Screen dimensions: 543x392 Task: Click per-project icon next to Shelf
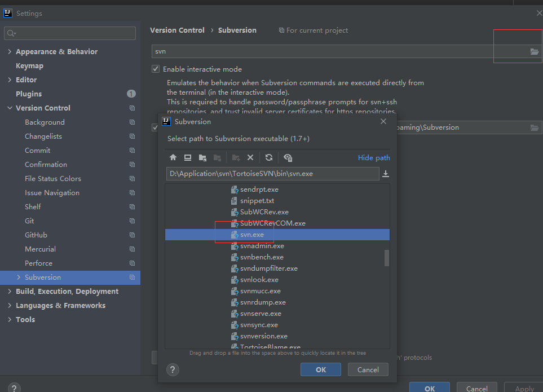tap(132, 206)
